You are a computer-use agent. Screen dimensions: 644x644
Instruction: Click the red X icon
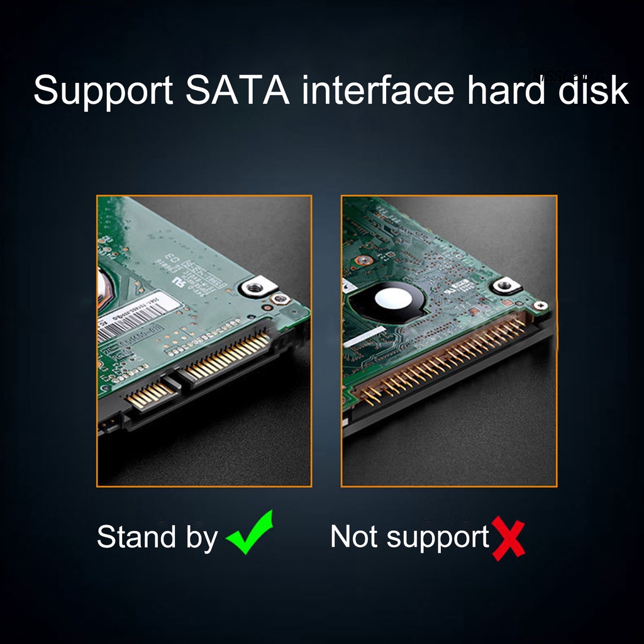[508, 538]
